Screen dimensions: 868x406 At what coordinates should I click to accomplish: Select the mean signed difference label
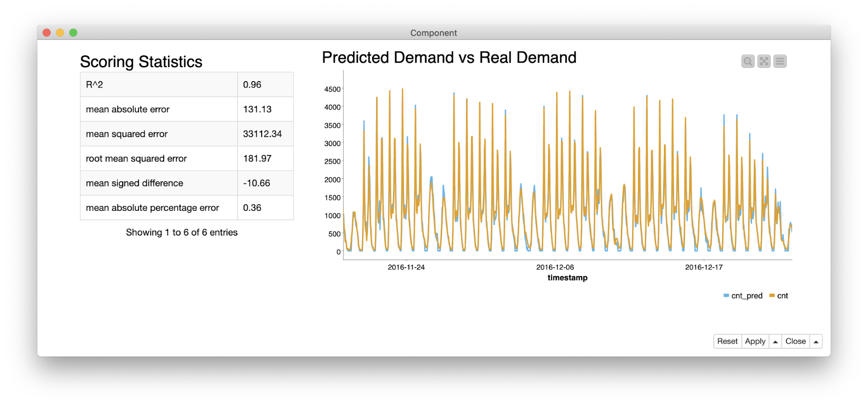[x=135, y=183]
